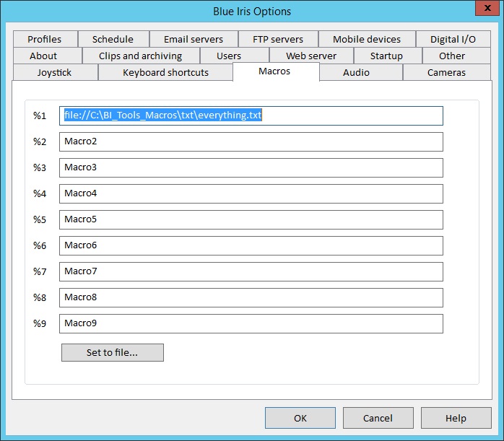
Task: Click into the Macro3 field
Action: 251,167
